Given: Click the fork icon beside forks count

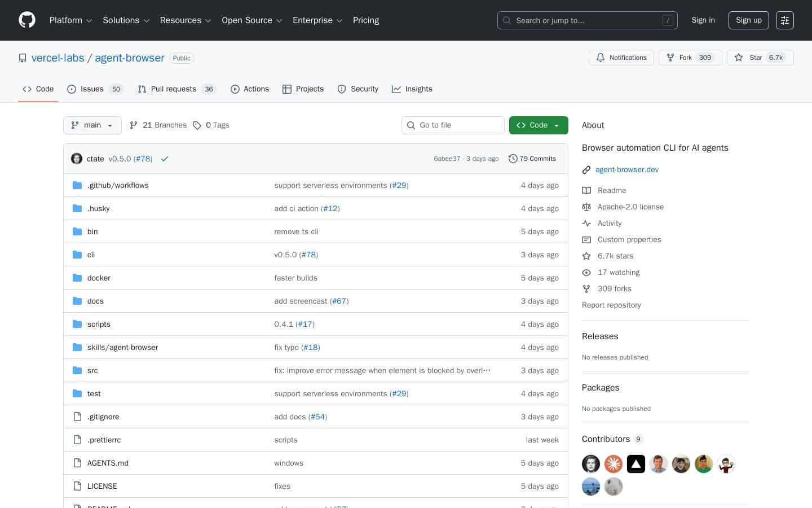Looking at the screenshot, I should point(586,288).
